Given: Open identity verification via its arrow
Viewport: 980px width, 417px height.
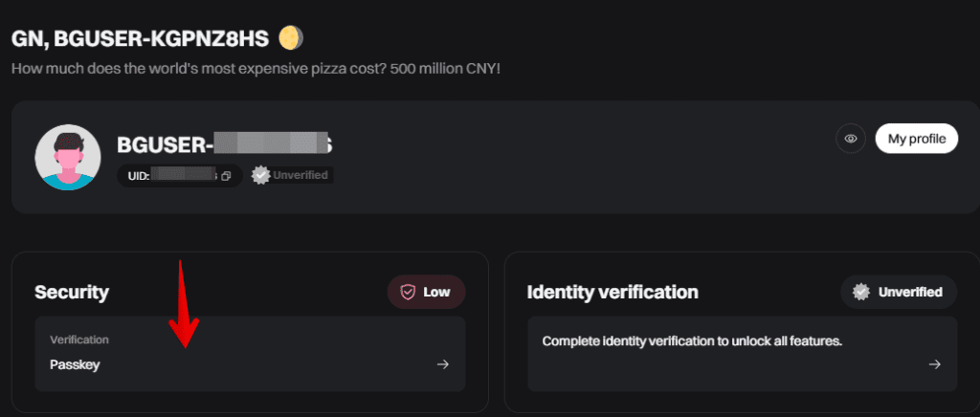Looking at the screenshot, I should [934, 364].
